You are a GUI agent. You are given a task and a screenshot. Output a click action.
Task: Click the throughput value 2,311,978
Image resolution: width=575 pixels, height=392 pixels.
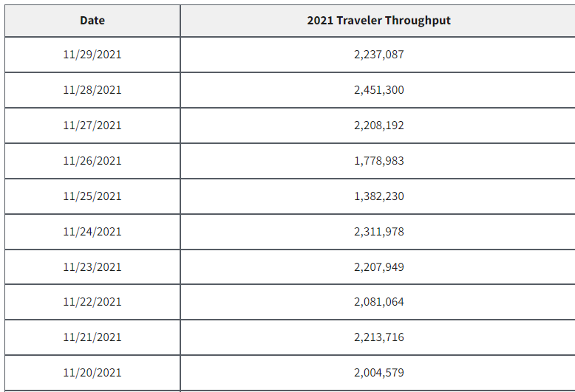tap(379, 232)
